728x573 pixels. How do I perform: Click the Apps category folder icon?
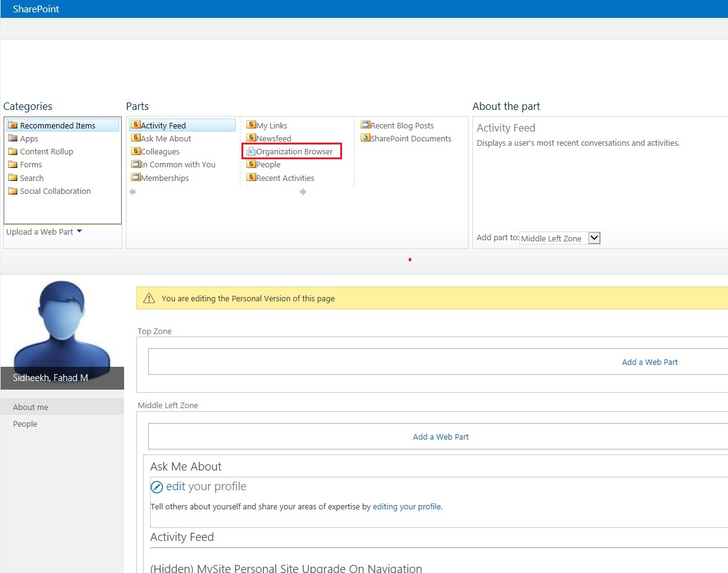12,138
